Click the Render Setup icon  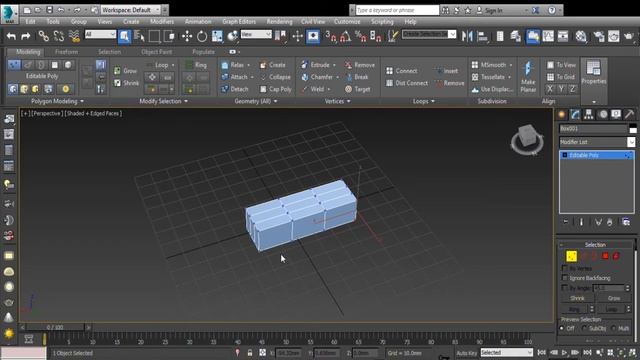point(599,36)
